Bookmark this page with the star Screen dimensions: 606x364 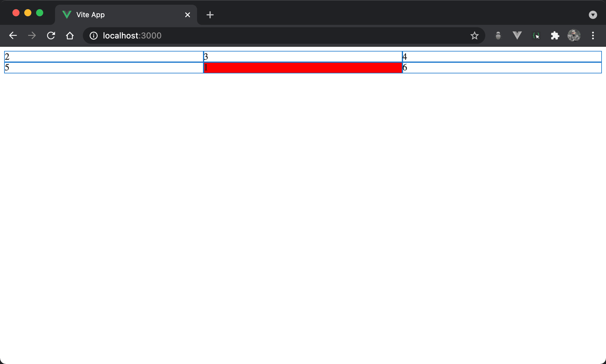pos(474,36)
